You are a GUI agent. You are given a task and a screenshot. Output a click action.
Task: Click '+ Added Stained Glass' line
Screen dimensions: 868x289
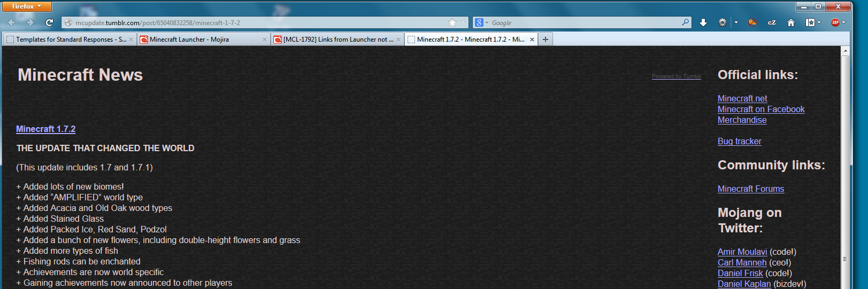[x=60, y=219]
